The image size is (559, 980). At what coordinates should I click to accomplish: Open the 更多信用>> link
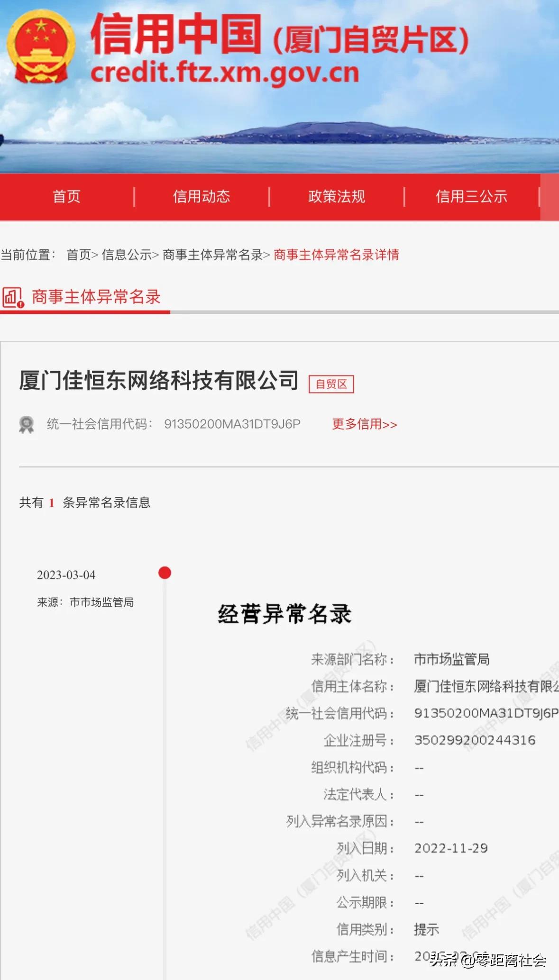pyautogui.click(x=365, y=424)
